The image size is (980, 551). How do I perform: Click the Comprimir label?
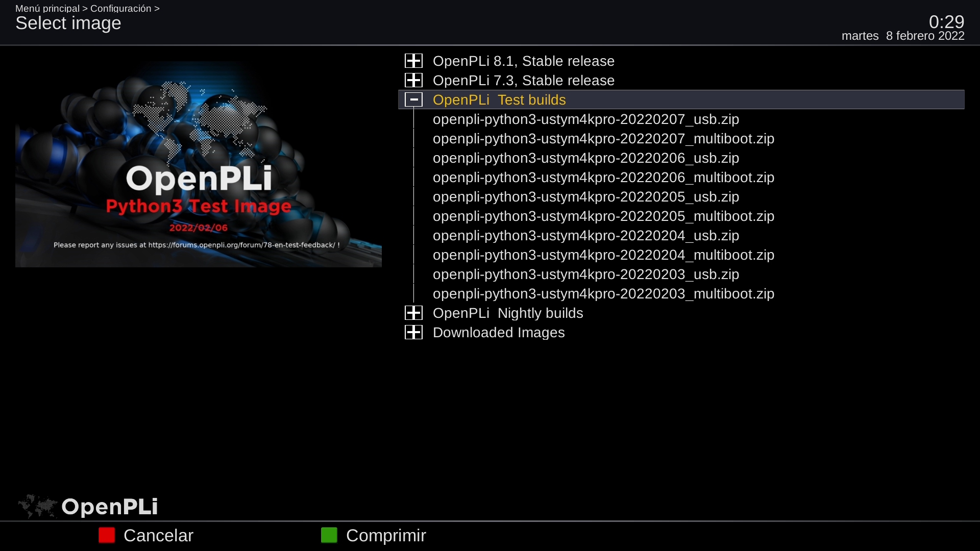click(386, 535)
